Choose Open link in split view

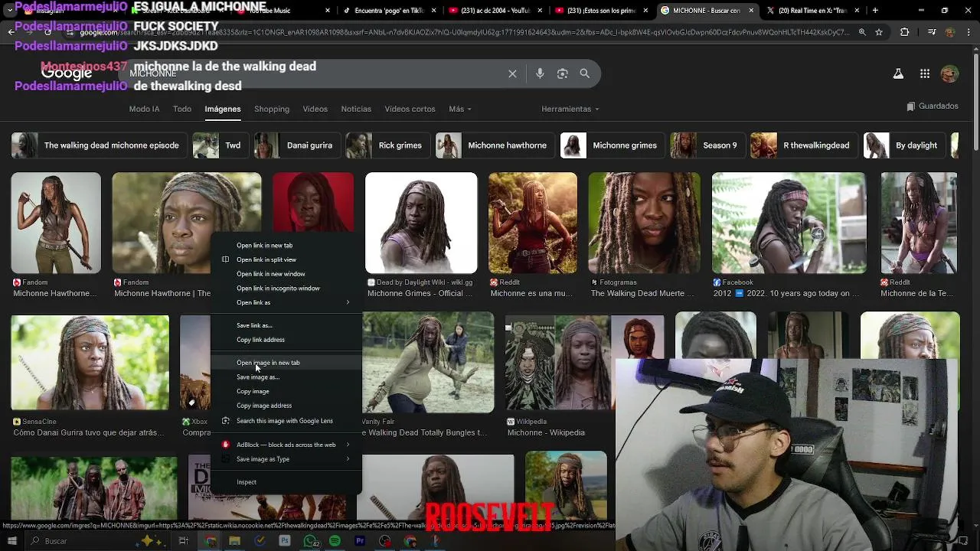click(x=287, y=259)
